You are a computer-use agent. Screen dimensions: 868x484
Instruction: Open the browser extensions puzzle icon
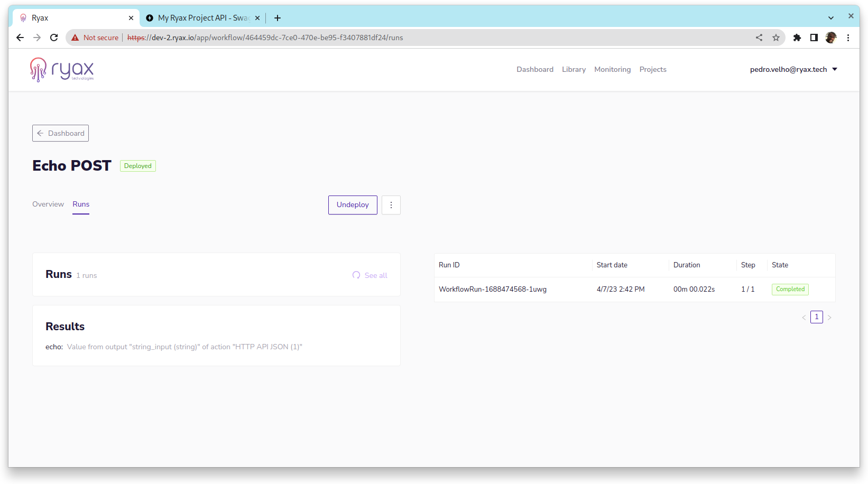797,38
